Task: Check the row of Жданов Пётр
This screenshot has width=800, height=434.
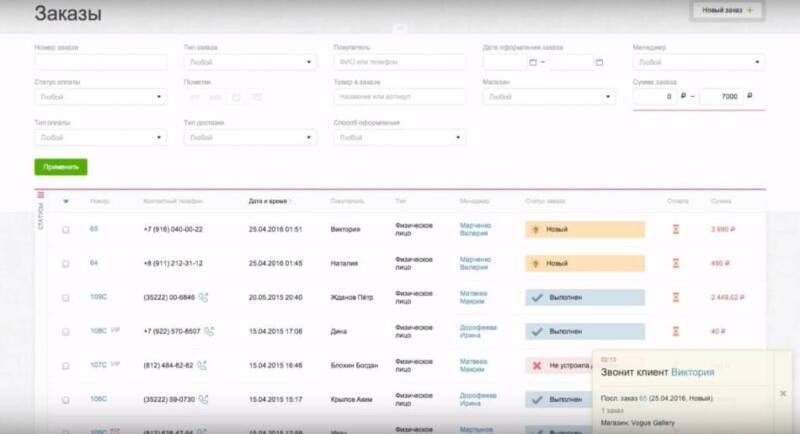Action: click(66, 298)
